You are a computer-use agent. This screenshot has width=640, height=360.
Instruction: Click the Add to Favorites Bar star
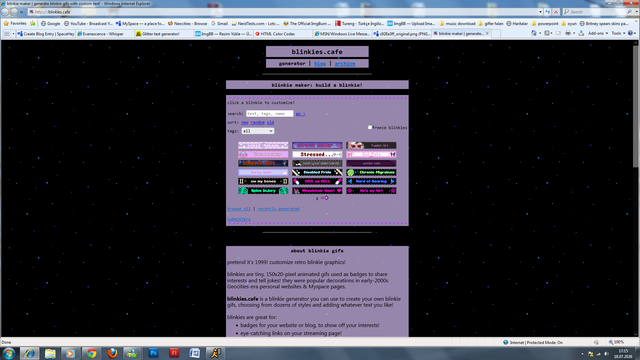[x=33, y=24]
